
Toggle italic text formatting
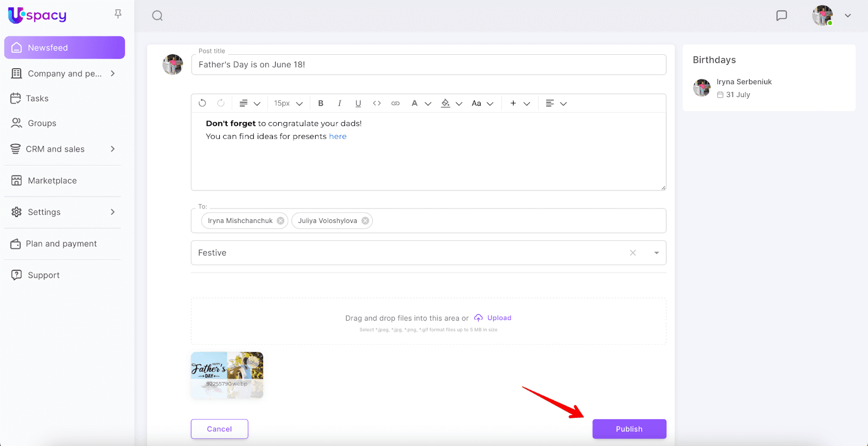pos(340,103)
